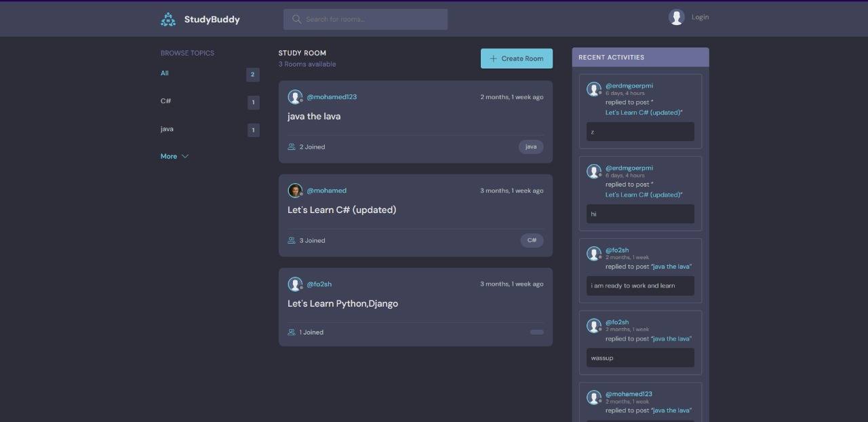Click the participants icon next to 3 Joined
The height and width of the screenshot is (422, 868).
292,240
